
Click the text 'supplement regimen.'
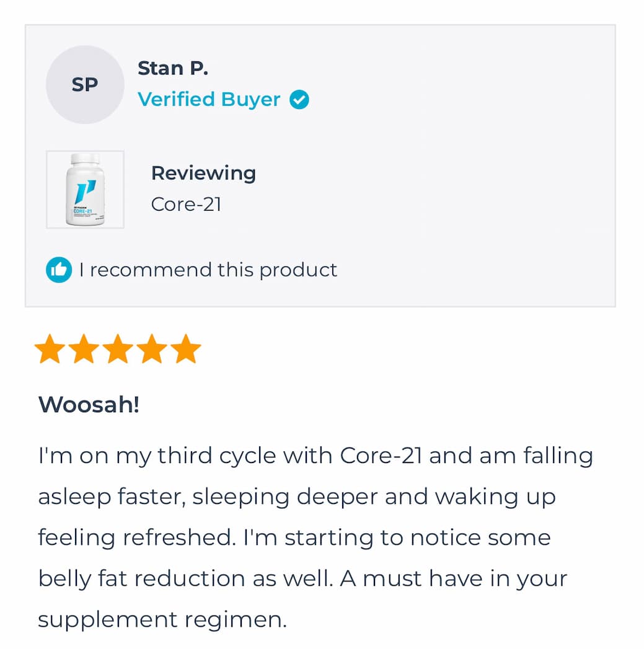tap(162, 620)
